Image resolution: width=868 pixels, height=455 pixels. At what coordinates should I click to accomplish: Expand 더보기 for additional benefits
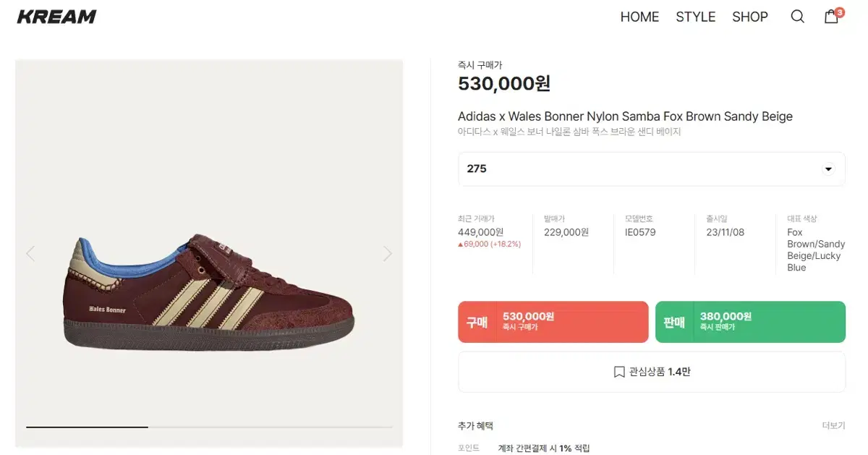833,426
